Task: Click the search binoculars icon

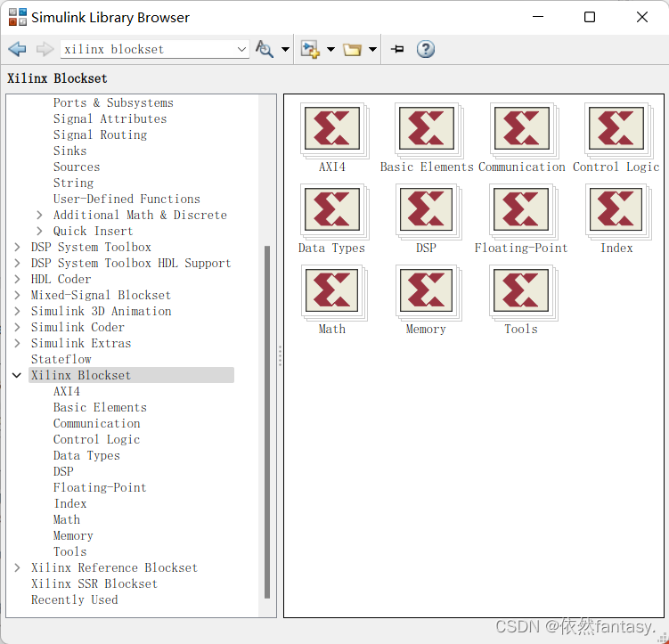Action: [264, 49]
